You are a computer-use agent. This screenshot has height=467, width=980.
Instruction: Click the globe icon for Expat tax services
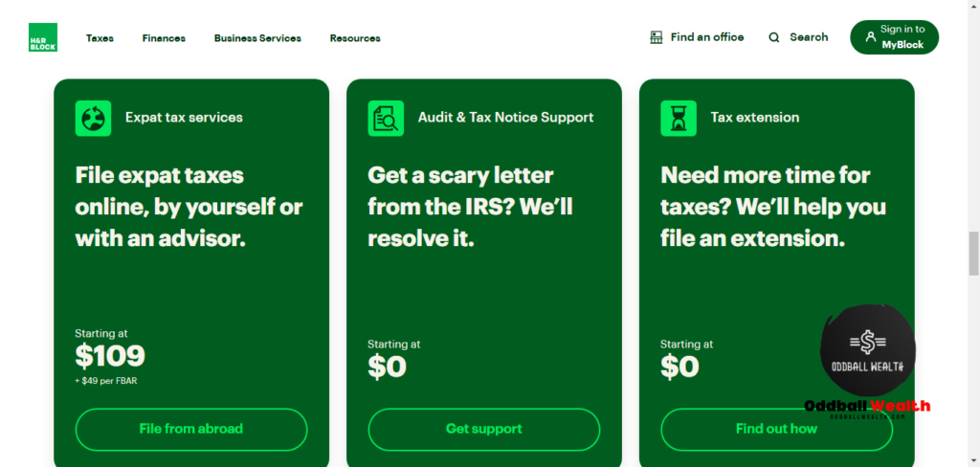point(93,118)
